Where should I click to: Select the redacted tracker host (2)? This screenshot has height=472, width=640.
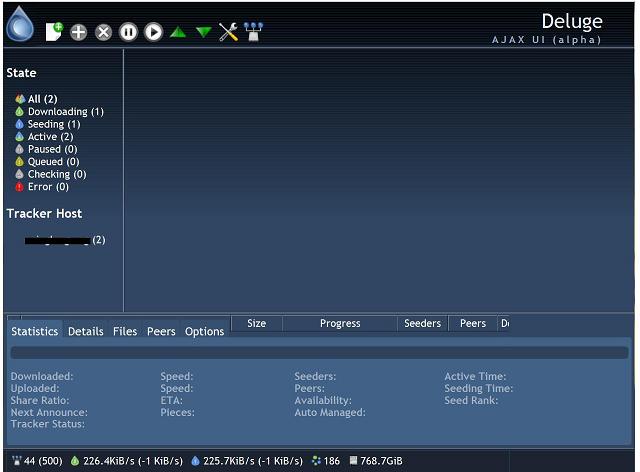pyautogui.click(x=65, y=240)
